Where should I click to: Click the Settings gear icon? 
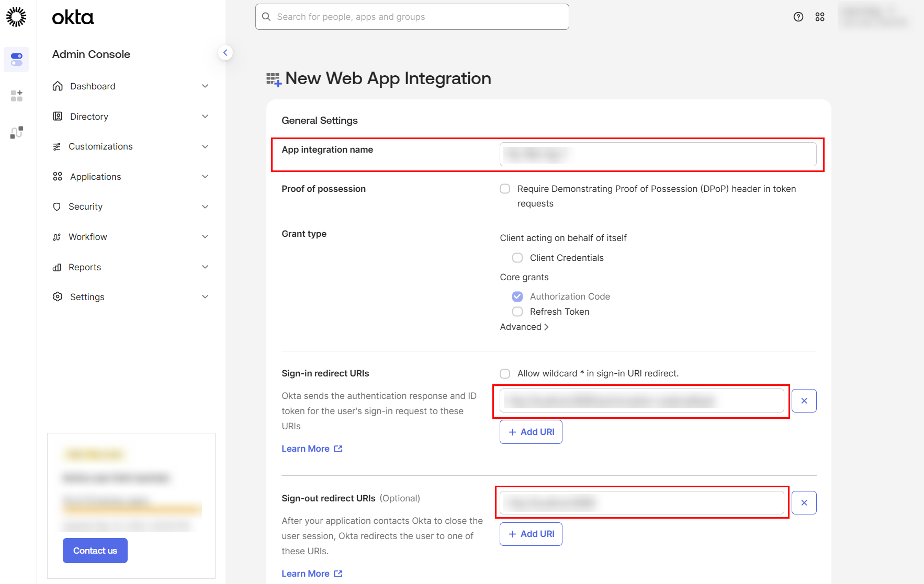[x=58, y=297]
